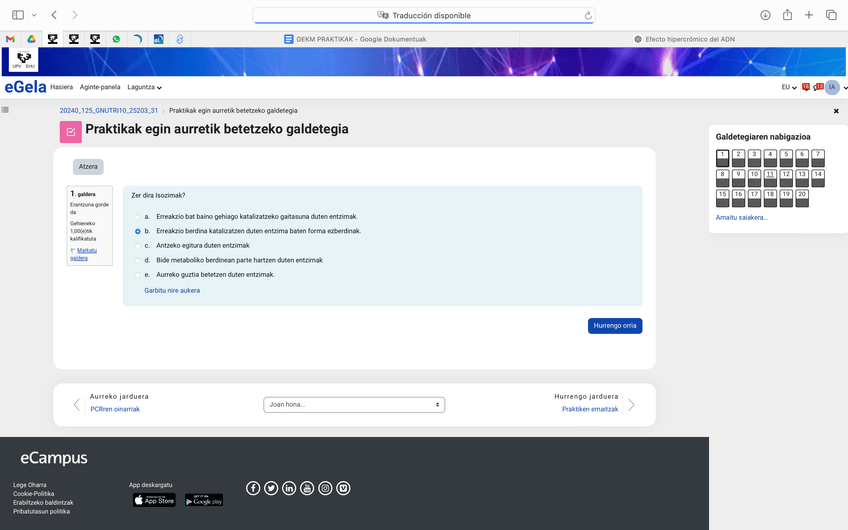Click the previous activity left chevron

tap(77, 405)
